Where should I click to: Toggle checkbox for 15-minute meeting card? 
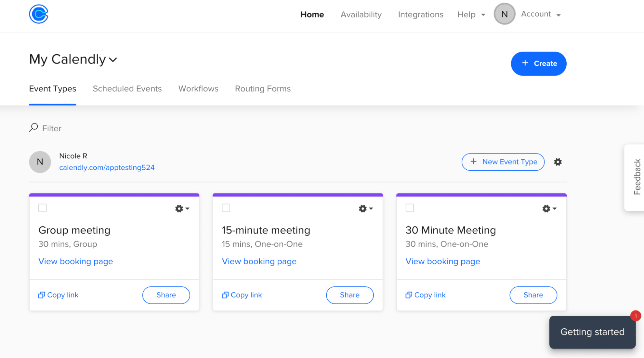point(226,208)
